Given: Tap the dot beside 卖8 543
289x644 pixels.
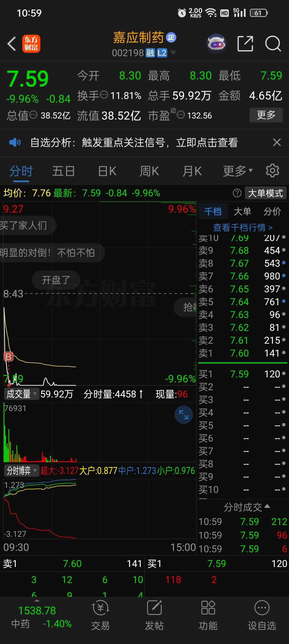Looking at the screenshot, I should (x=284, y=263).
